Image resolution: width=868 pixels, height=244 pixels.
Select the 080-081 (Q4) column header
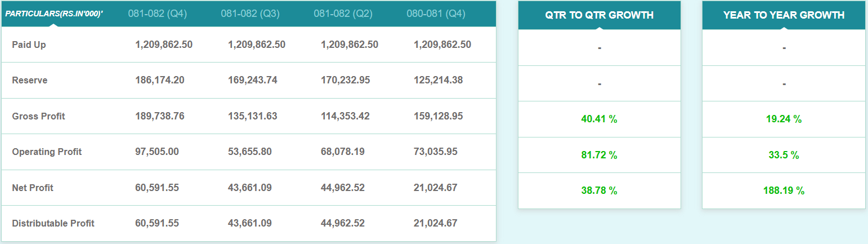pos(436,14)
